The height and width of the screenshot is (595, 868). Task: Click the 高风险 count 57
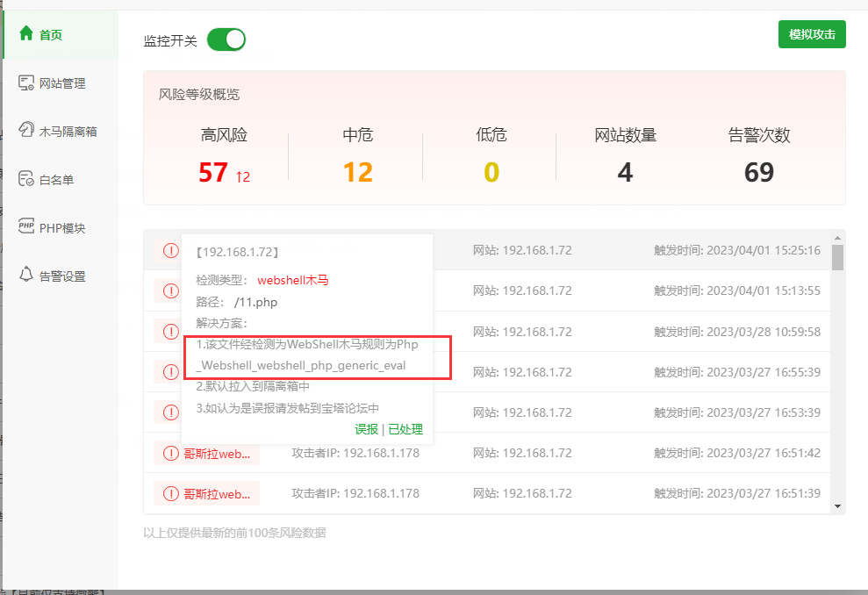coord(213,172)
